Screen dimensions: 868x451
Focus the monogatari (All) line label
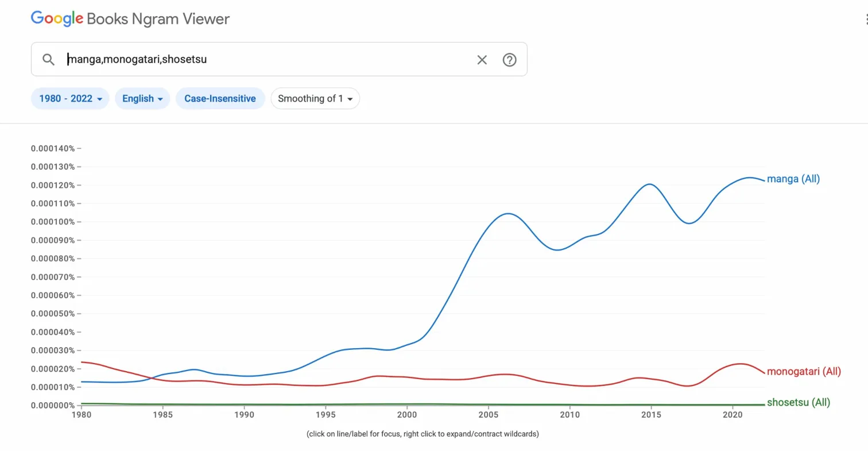tap(804, 372)
